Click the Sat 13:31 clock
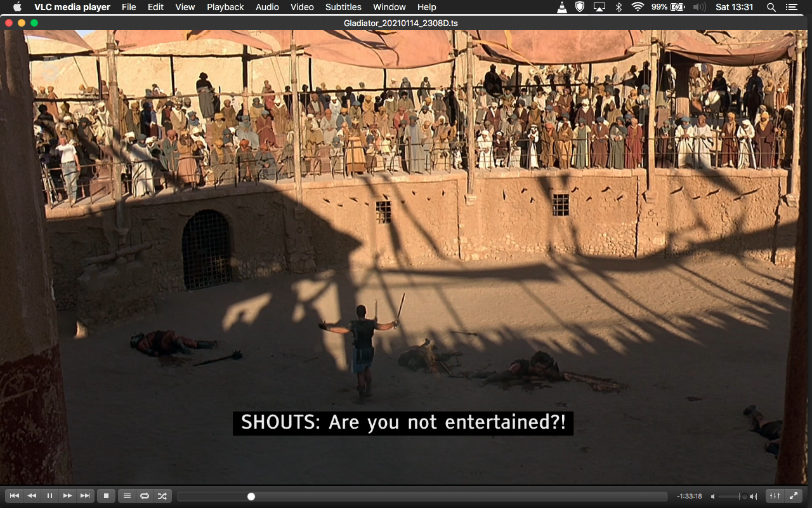The height and width of the screenshot is (508, 812). tap(734, 7)
